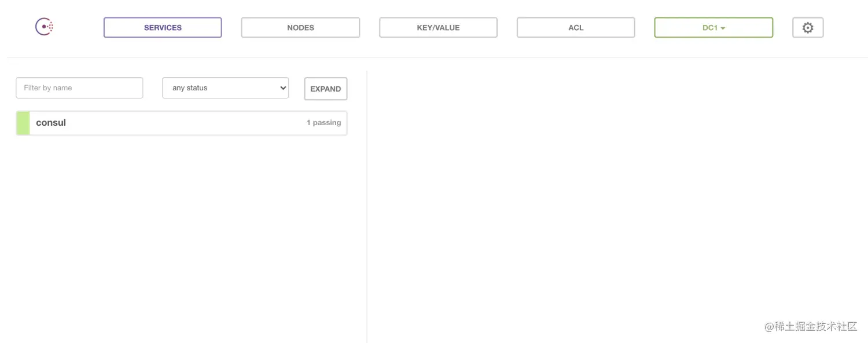Click the green status bar on the consul row

click(x=23, y=123)
